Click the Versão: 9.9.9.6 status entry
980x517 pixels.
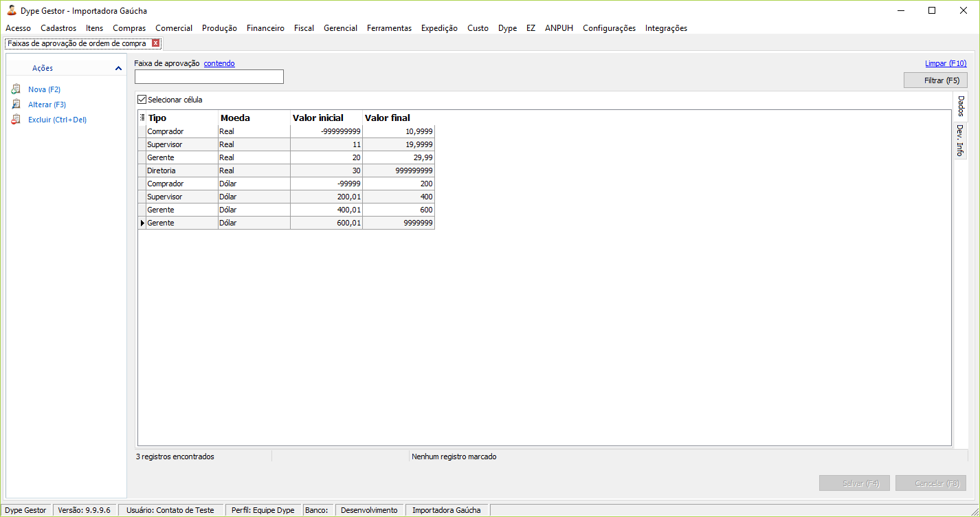tap(85, 510)
